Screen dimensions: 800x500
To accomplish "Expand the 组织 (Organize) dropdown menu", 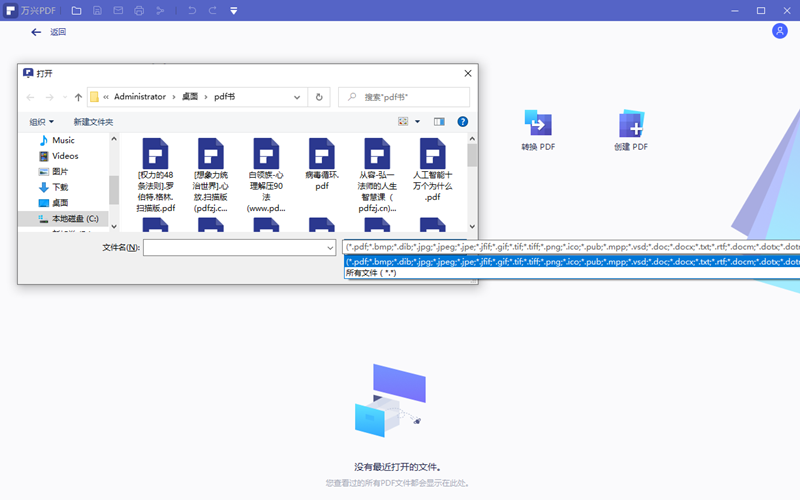I will click(43, 122).
